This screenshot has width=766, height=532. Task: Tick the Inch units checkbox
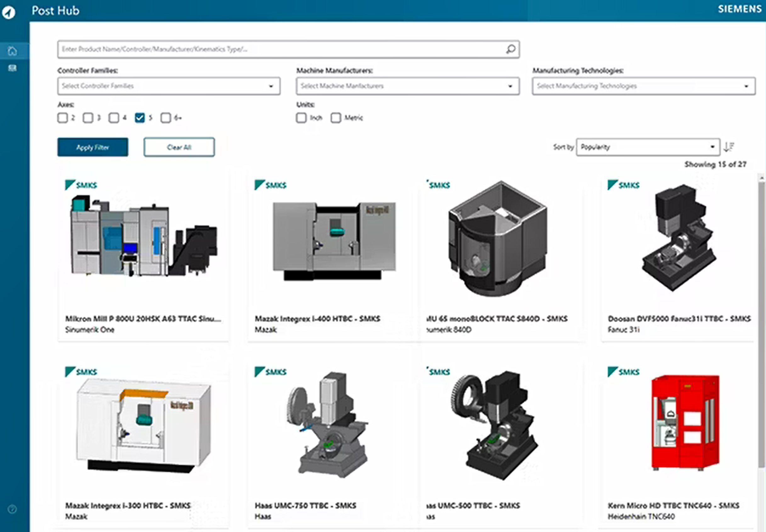[301, 118]
